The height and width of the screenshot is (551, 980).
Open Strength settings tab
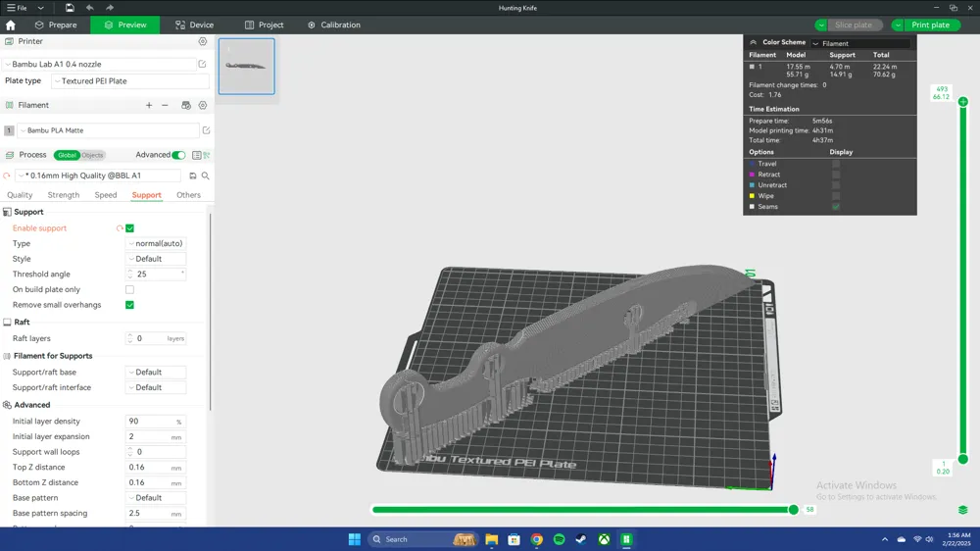(64, 195)
